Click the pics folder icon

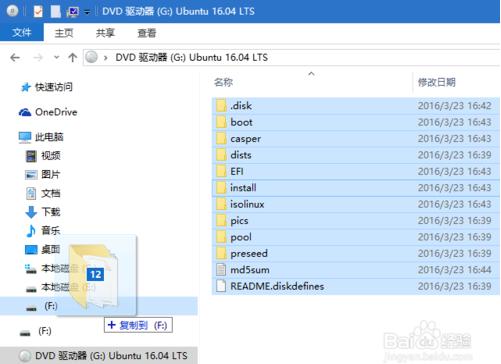221,220
